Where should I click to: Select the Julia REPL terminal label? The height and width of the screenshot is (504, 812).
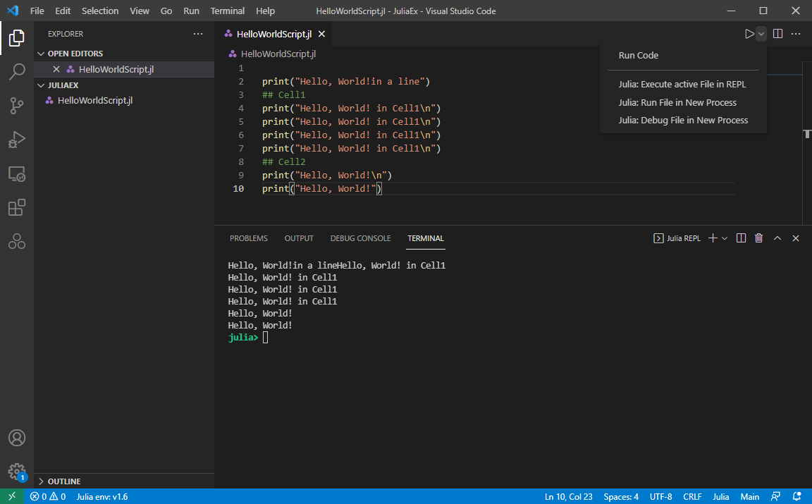pyautogui.click(x=677, y=238)
